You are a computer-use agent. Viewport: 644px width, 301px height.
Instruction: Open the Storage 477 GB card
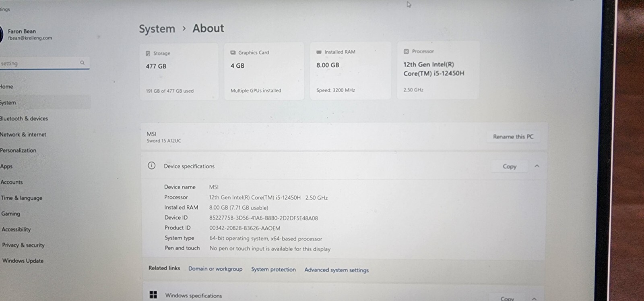[179, 72]
